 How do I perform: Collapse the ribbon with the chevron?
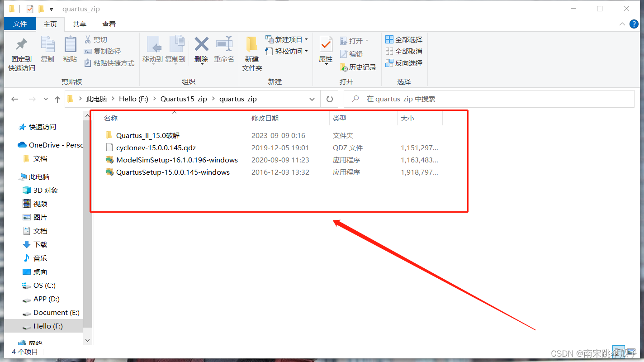click(x=622, y=24)
